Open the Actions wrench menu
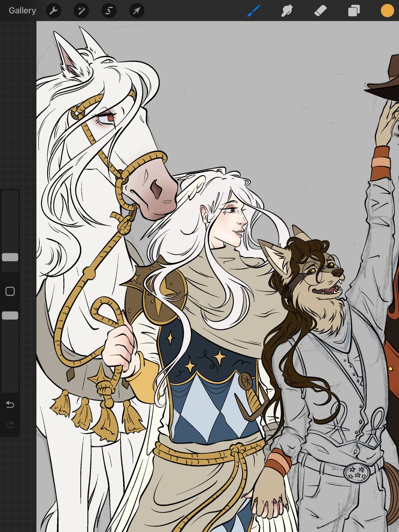The width and height of the screenshot is (399, 532). tap(54, 11)
